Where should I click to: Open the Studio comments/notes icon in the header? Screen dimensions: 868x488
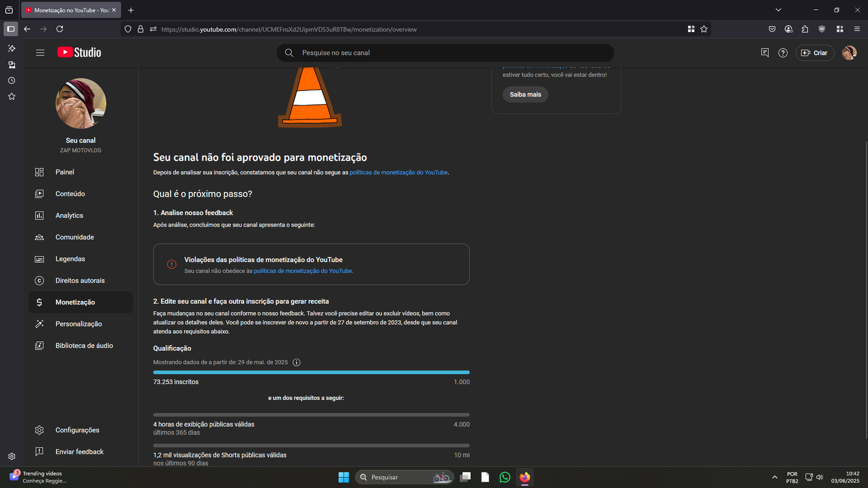765,53
